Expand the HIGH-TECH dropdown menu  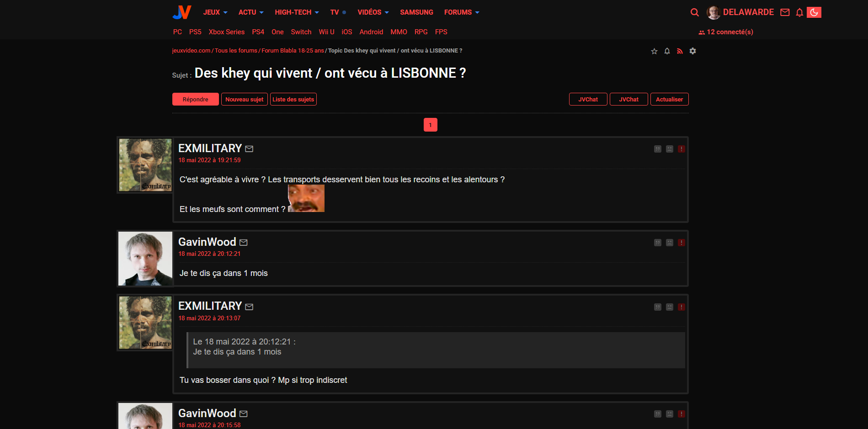[297, 12]
